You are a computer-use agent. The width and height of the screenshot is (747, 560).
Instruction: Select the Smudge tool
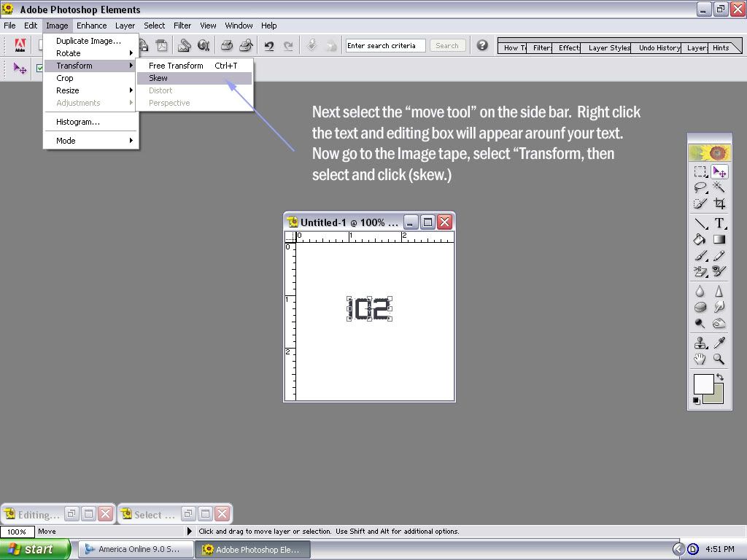pos(719,307)
